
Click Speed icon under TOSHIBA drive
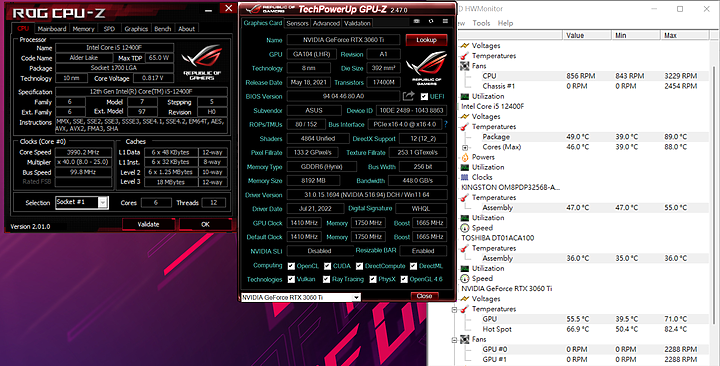pos(465,279)
